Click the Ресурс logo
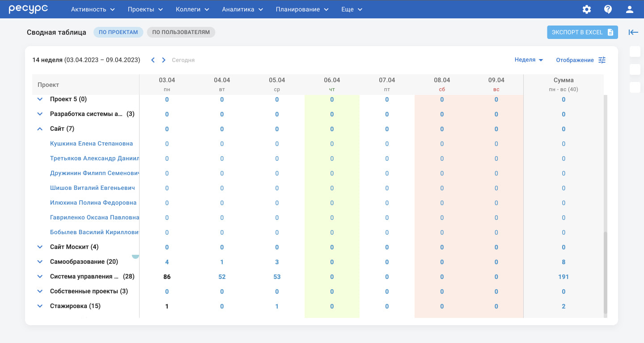This screenshot has width=644, height=343. [28, 9]
